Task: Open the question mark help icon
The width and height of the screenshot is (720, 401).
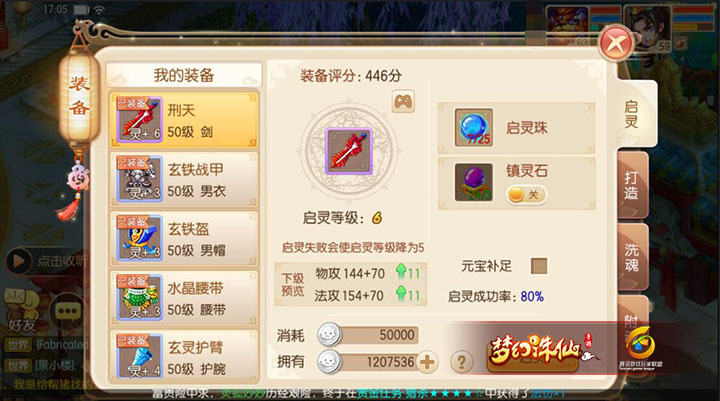Action: [461, 362]
